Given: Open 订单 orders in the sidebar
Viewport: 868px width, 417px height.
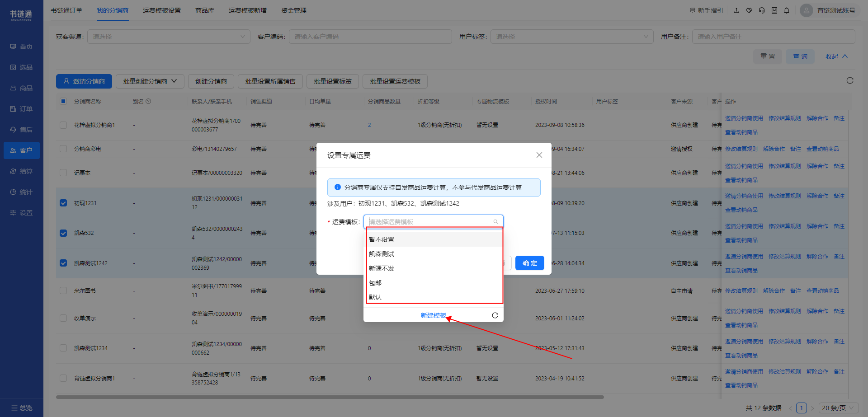Looking at the screenshot, I should coord(21,109).
